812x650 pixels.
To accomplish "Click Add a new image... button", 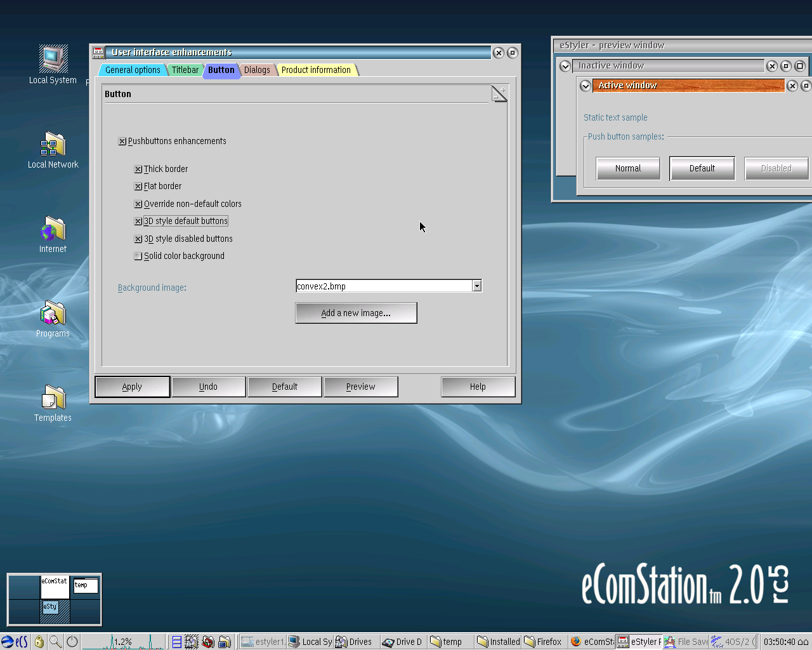I will point(356,313).
